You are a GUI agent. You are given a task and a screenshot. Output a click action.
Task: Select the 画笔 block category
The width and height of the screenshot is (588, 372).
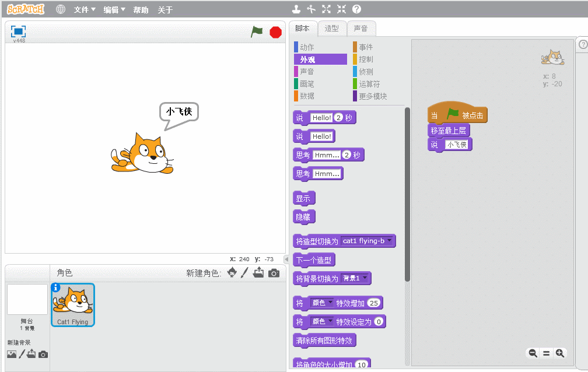pos(321,84)
